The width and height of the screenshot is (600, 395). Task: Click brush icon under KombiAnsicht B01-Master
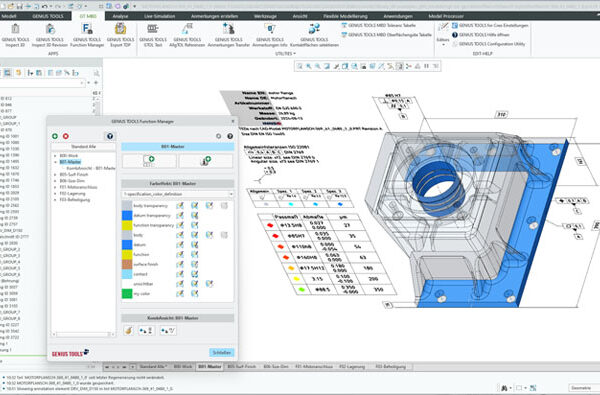[129, 330]
